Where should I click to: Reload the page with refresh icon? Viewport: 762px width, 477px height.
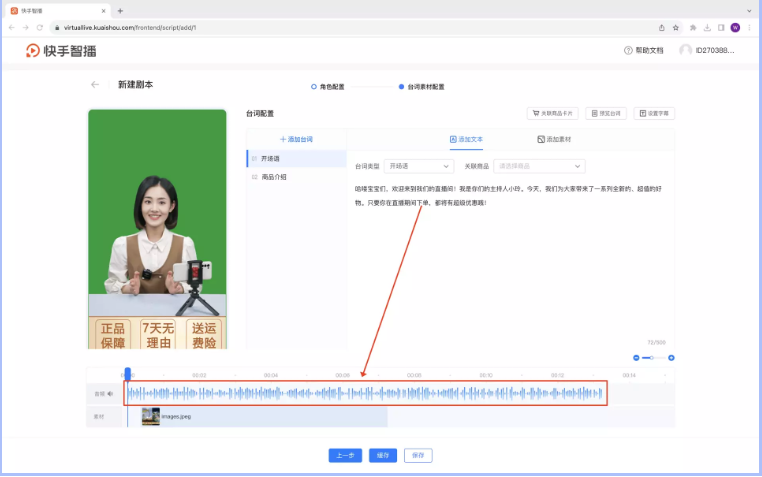tap(40, 28)
